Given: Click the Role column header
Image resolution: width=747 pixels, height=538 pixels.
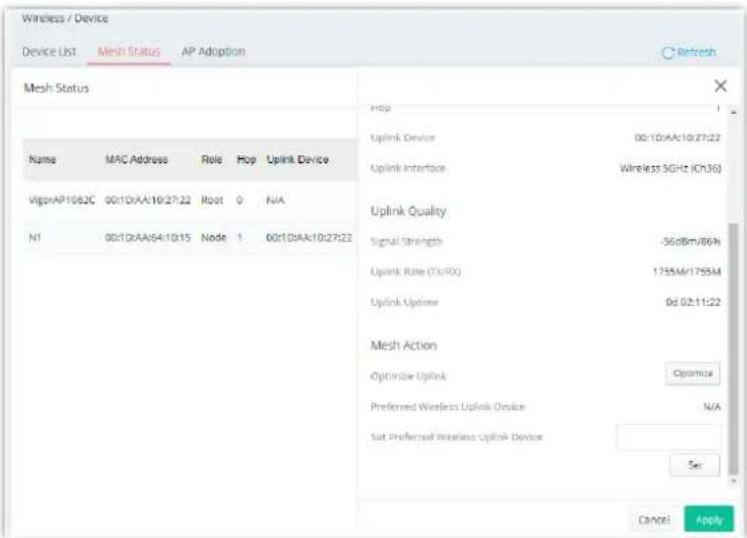Looking at the screenshot, I should pos(212,160).
